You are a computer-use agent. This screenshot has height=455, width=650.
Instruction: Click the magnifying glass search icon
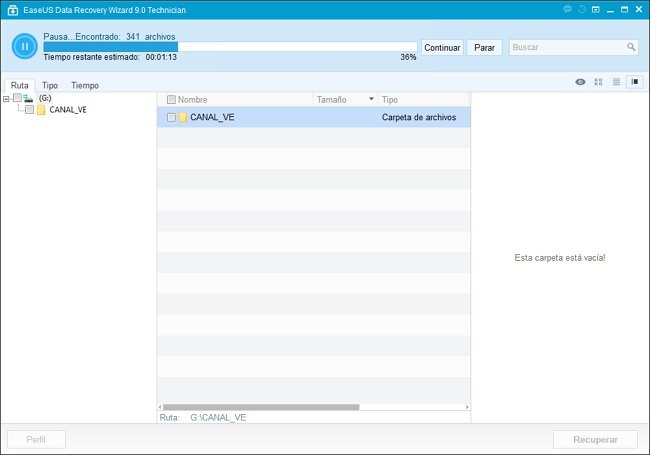631,47
